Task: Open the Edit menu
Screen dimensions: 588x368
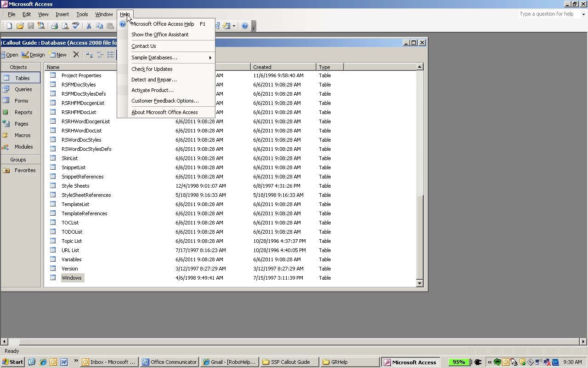Action: tap(27, 14)
